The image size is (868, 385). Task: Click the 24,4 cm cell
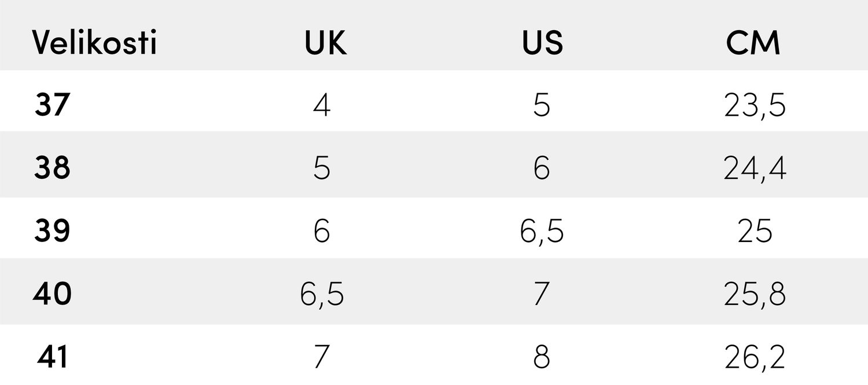click(x=755, y=168)
